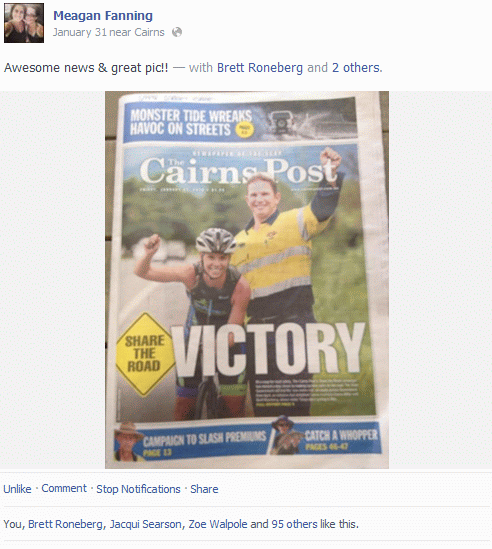492x549 pixels.
Task: Click the Monster Tide banner in photo
Action: click(240, 122)
